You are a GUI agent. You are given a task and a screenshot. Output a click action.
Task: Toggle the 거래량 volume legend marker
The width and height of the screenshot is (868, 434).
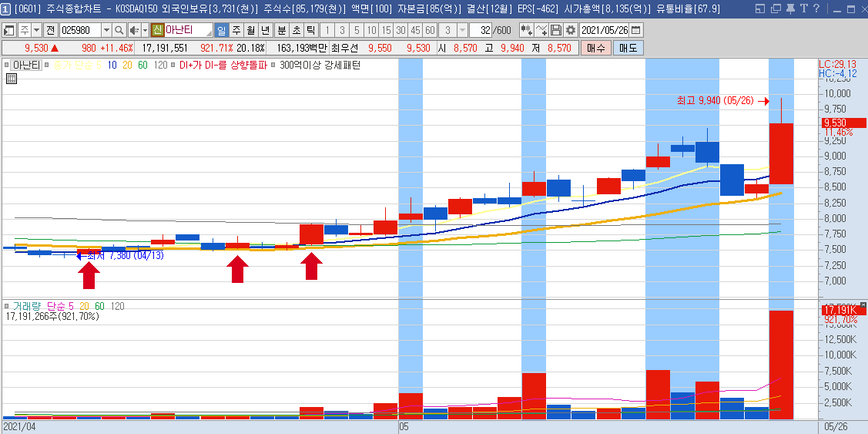(7, 306)
